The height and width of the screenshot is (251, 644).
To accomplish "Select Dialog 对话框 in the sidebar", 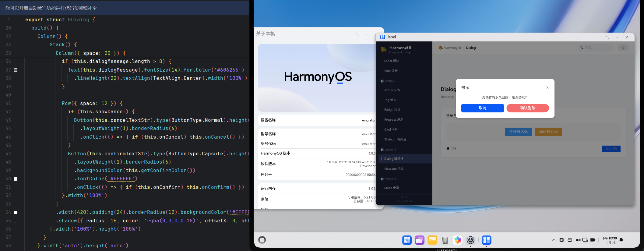I will [405, 159].
